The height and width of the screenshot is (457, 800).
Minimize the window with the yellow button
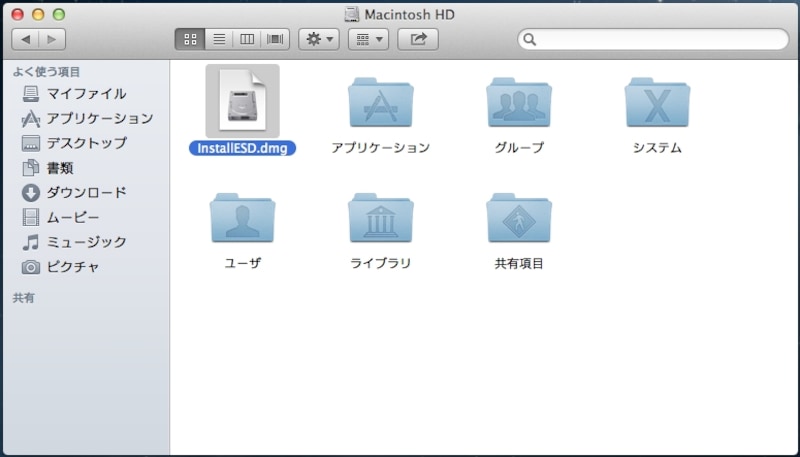[x=38, y=14]
